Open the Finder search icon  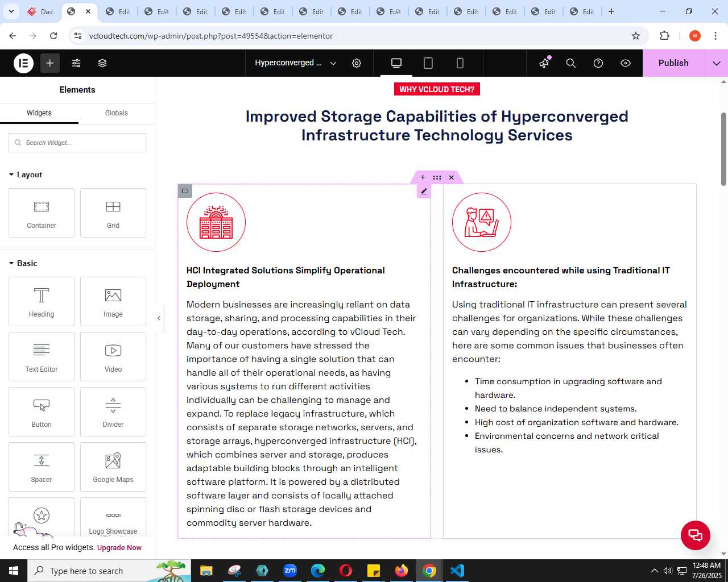tap(571, 63)
